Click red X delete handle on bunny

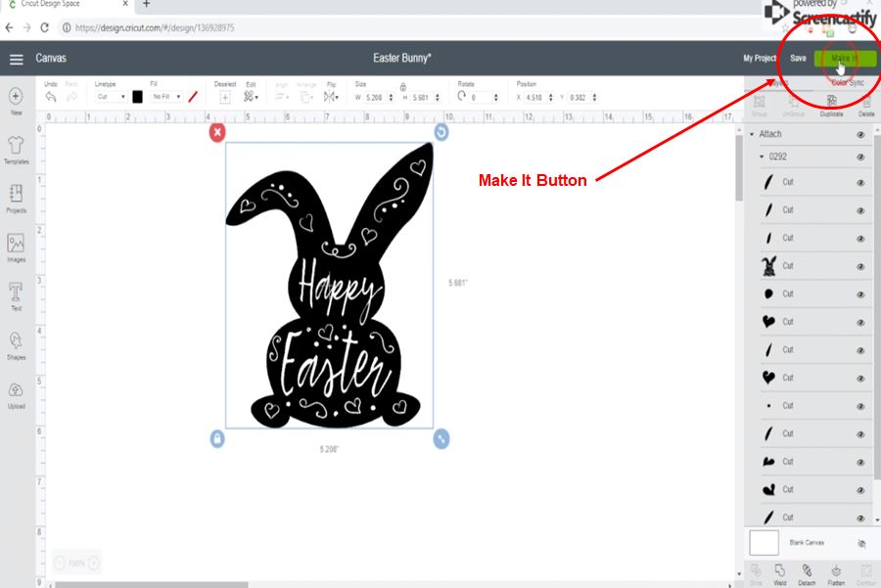click(217, 132)
